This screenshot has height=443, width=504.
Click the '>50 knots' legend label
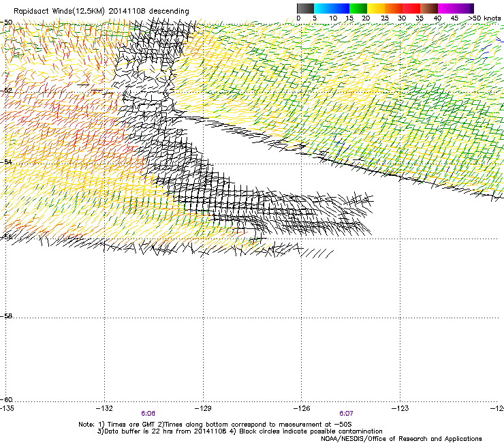[x=484, y=18]
